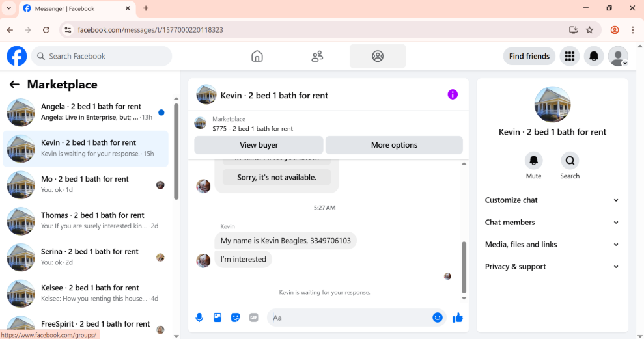Bookmark this page with the star icon

(x=590, y=29)
